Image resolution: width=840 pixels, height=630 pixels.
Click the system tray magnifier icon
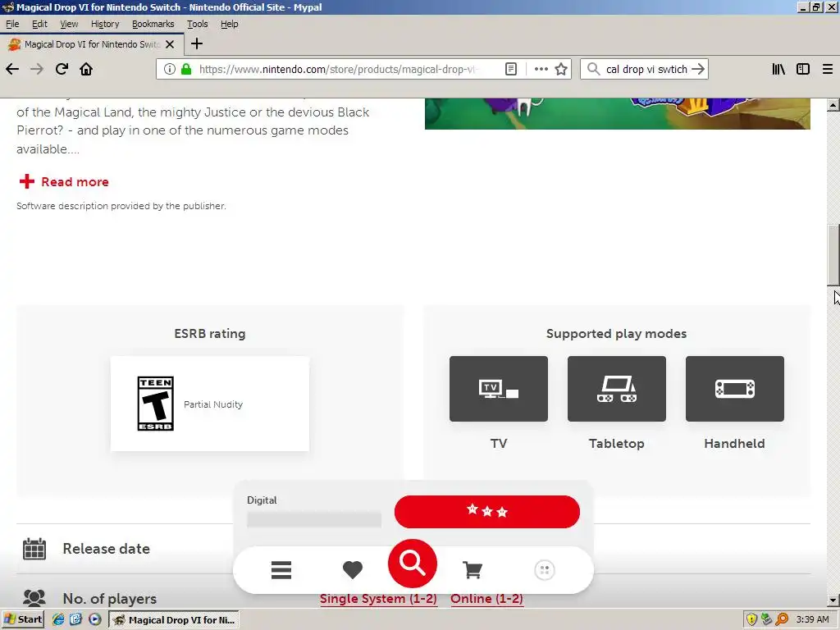click(x=782, y=620)
